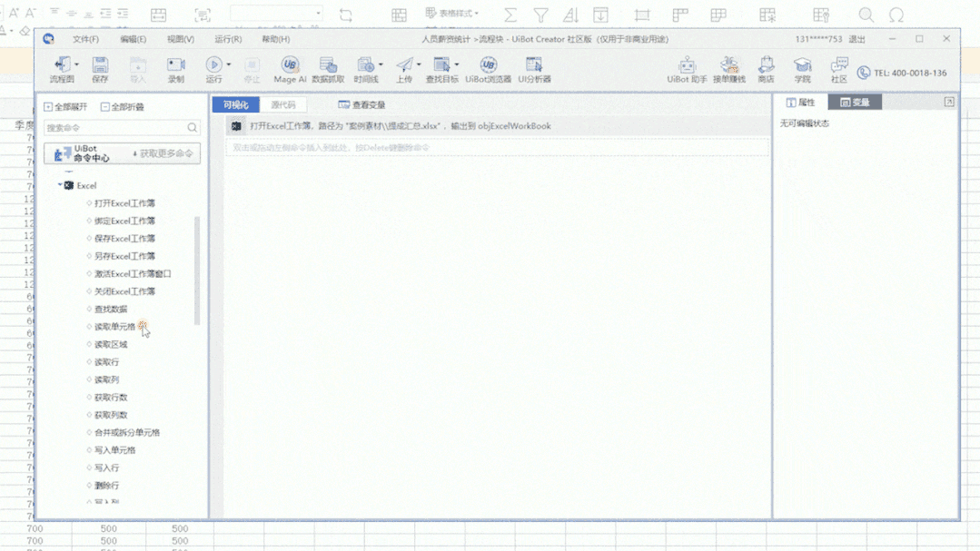Viewport: 980px width, 551px height.
Task: Select 读取区域 command
Action: [111, 344]
